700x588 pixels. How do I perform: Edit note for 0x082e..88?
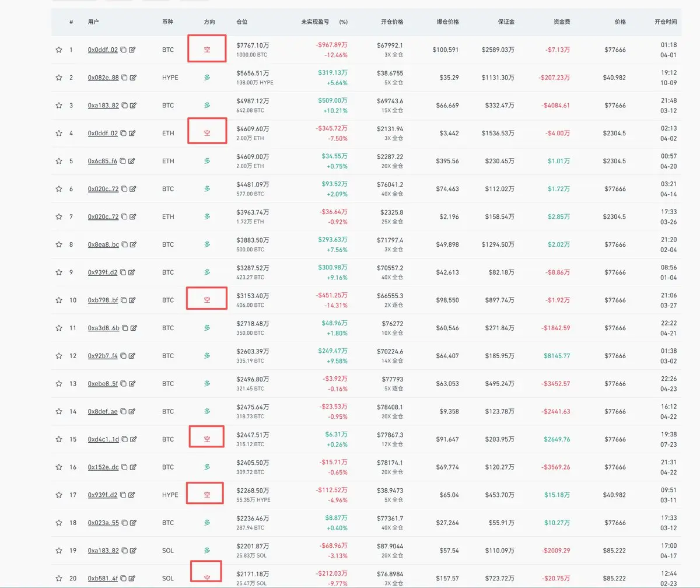click(133, 78)
